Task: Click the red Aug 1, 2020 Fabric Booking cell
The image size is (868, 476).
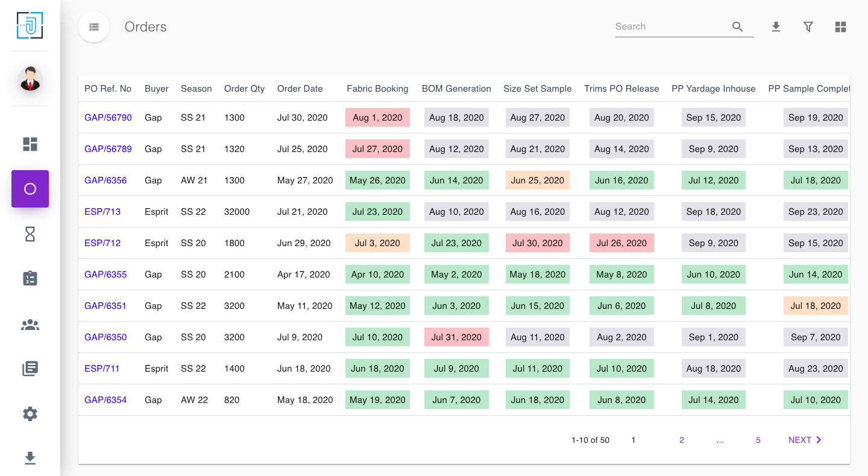Action: tap(377, 118)
